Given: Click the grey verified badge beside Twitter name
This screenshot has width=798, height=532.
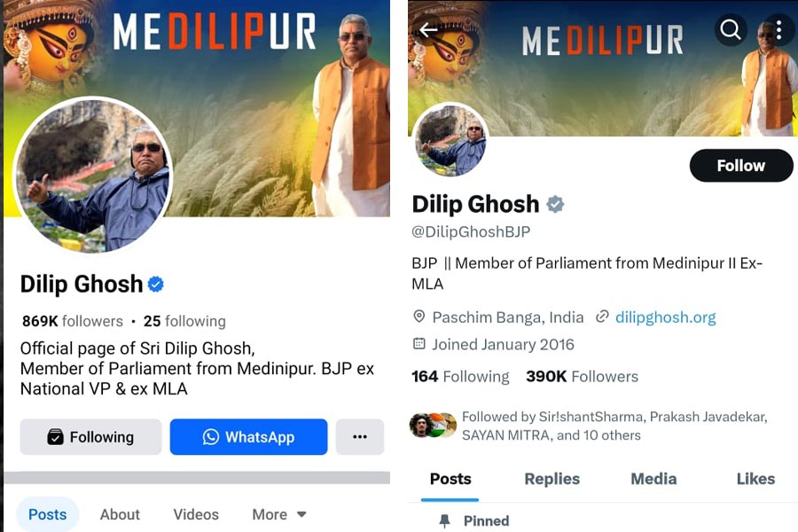Looking at the screenshot, I should pyautogui.click(x=555, y=204).
